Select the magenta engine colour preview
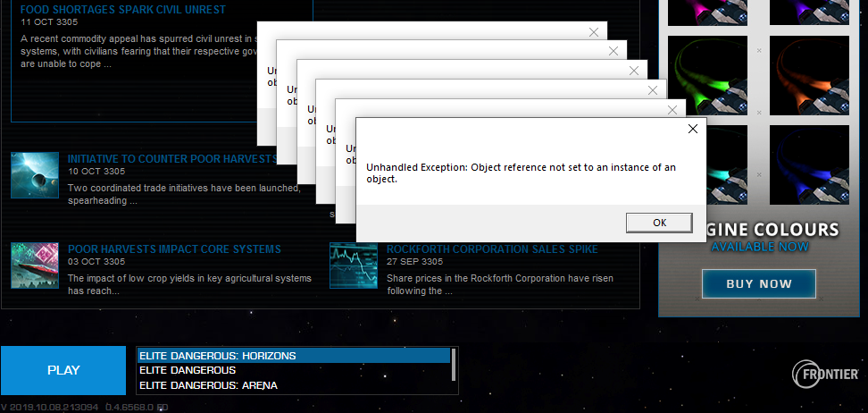The width and height of the screenshot is (868, 413). [x=707, y=13]
